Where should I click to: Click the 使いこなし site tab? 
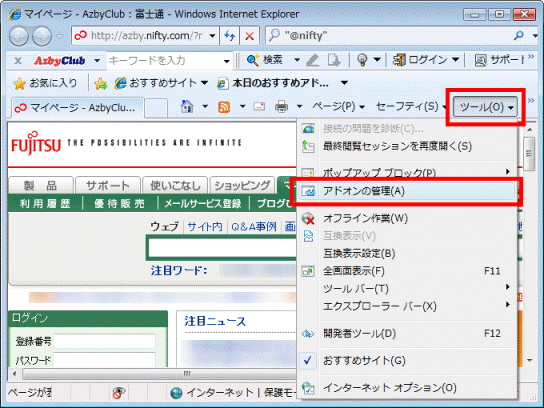click(175, 186)
